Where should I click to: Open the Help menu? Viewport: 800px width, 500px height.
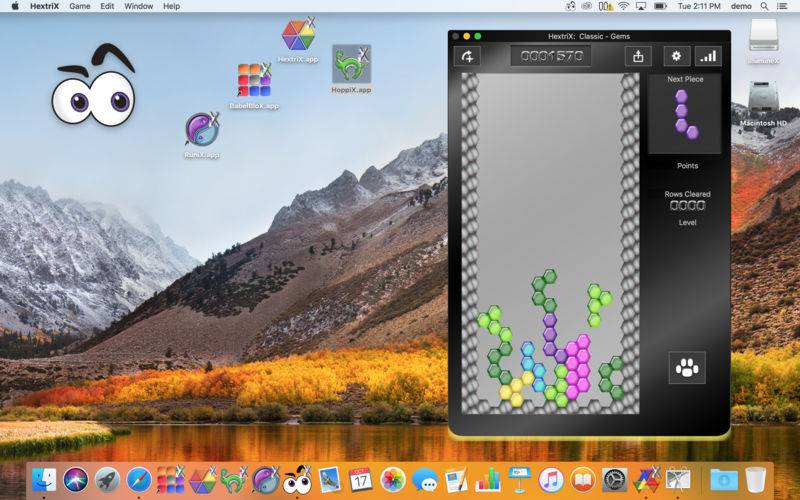click(x=171, y=6)
